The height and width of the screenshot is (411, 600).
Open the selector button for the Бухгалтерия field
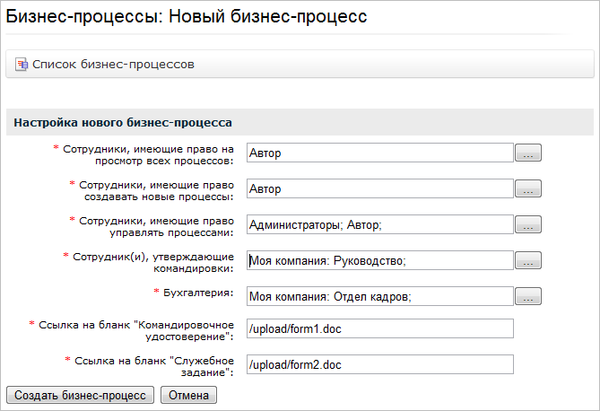click(527, 297)
